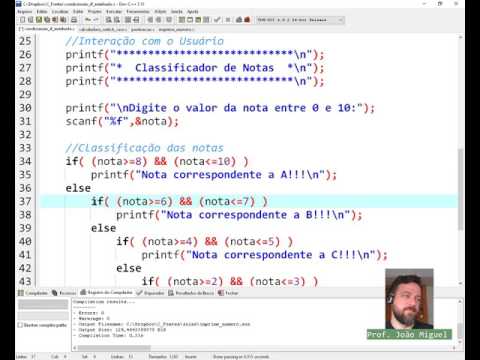Click the Goto bookmark toolbar icon
The width and height of the screenshot is (480, 360).
pos(169,20)
